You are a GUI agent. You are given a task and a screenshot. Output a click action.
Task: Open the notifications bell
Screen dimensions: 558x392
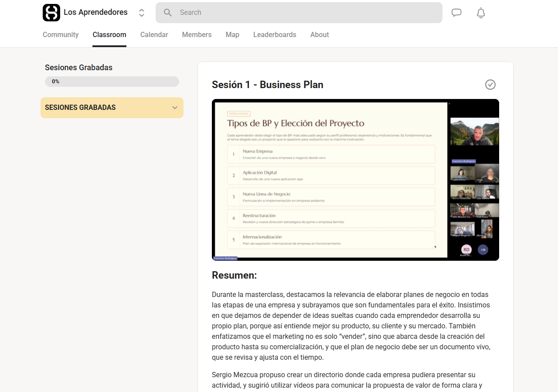point(481,13)
